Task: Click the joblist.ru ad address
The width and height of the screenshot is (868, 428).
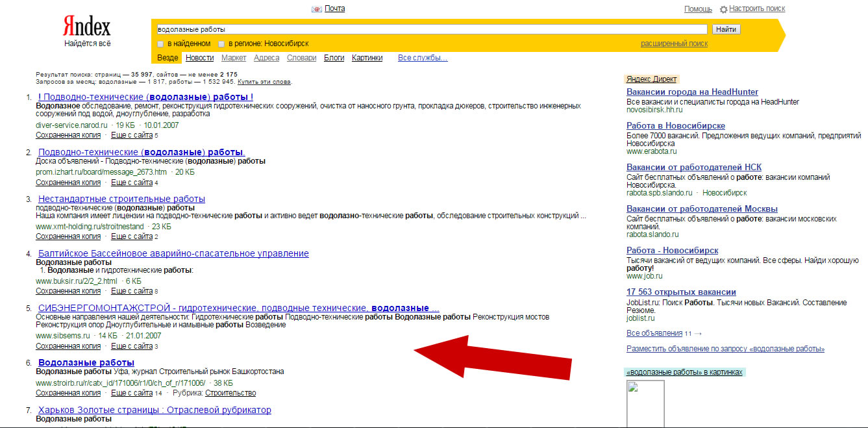Action: pos(641,318)
